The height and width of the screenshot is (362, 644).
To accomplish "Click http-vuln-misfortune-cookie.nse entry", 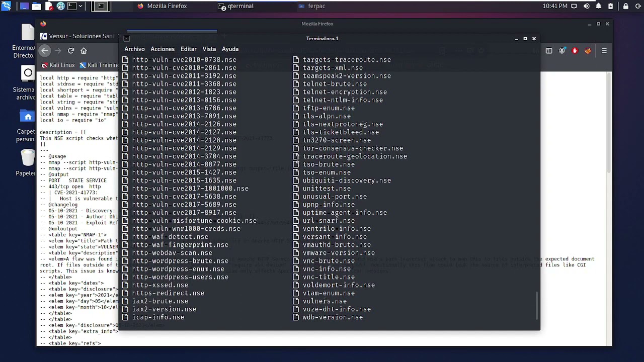I will click(194, 221).
